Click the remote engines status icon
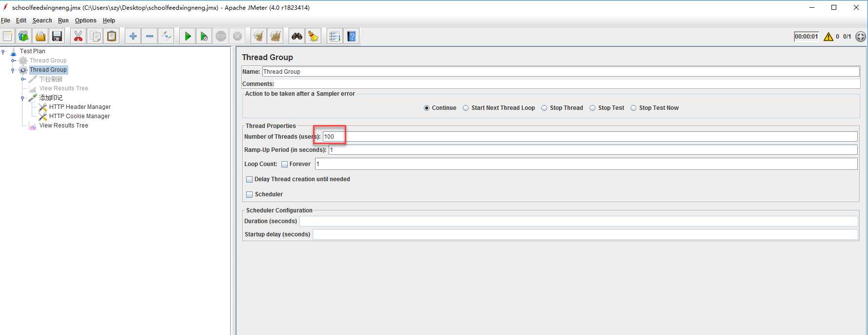This screenshot has height=335, width=868. [x=861, y=37]
